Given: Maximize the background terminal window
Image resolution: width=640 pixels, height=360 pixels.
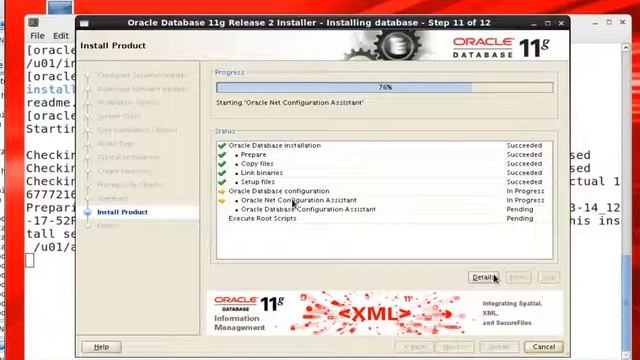Looking at the screenshot, I should tap(609, 22).
